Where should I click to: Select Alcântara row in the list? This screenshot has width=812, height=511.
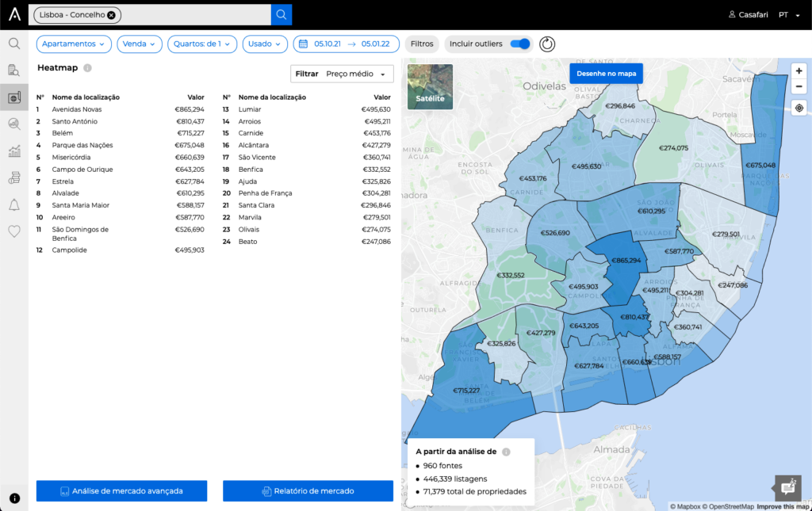coord(307,145)
